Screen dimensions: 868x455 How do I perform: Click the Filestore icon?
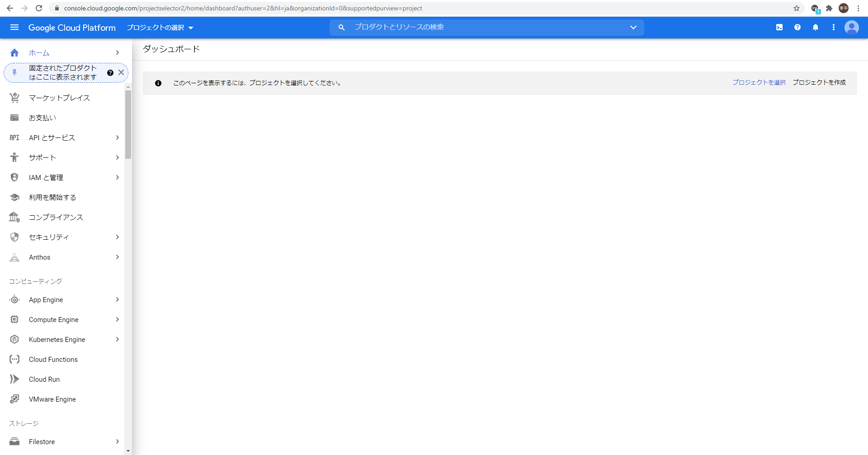(x=14, y=441)
